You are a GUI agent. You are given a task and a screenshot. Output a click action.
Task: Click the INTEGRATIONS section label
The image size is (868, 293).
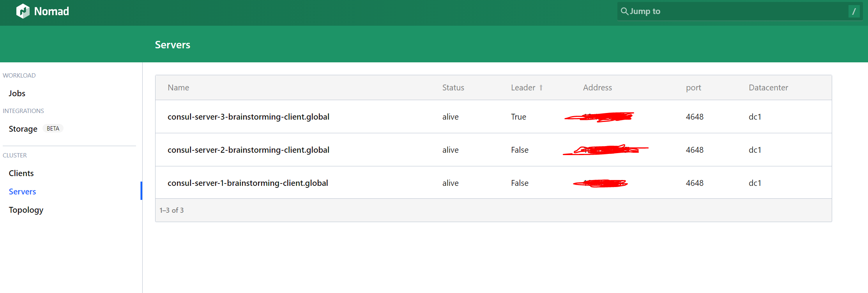point(23,111)
